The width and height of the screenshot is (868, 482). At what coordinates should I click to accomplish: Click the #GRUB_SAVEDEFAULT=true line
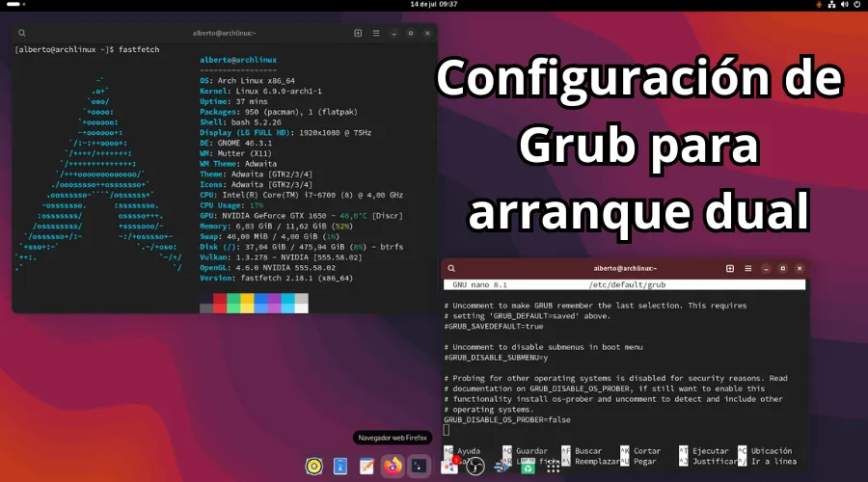point(494,327)
